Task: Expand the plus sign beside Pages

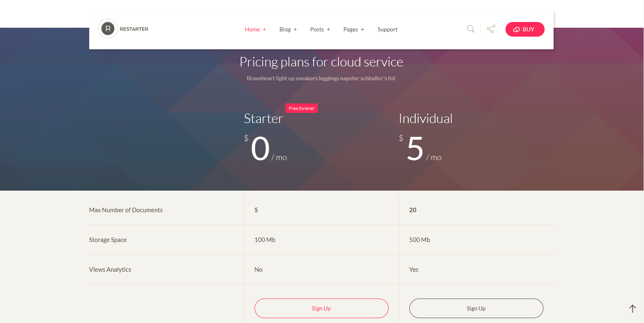Action: (363, 30)
